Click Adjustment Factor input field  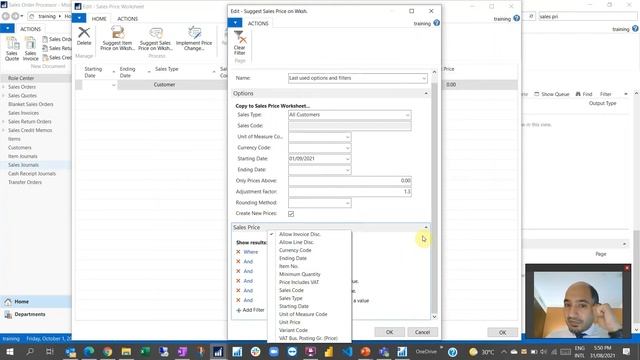click(x=350, y=192)
